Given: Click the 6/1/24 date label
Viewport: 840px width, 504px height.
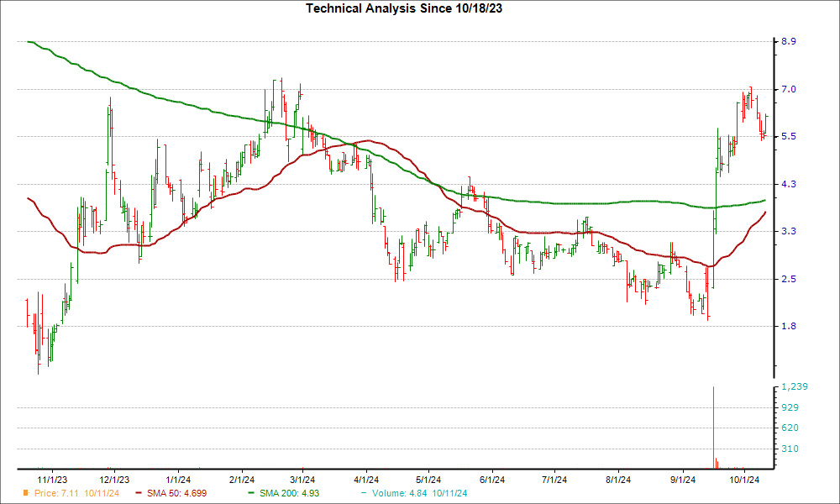Looking at the screenshot, I should (x=491, y=480).
